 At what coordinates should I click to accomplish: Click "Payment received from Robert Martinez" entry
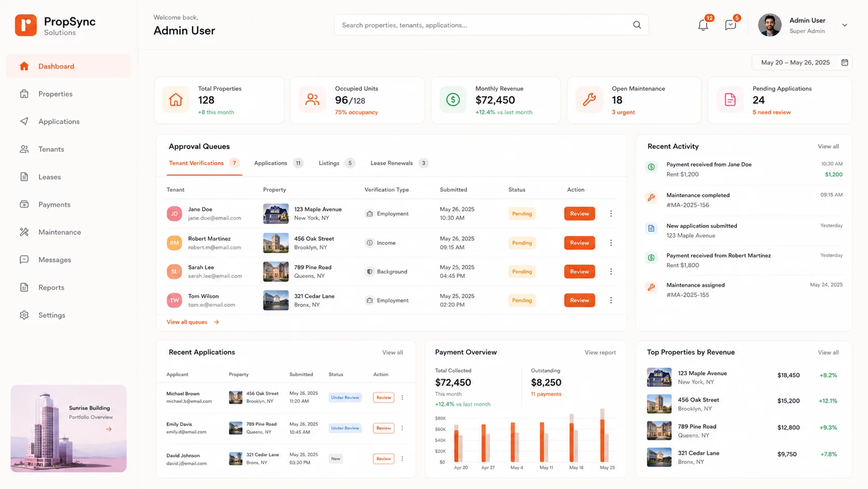click(718, 256)
